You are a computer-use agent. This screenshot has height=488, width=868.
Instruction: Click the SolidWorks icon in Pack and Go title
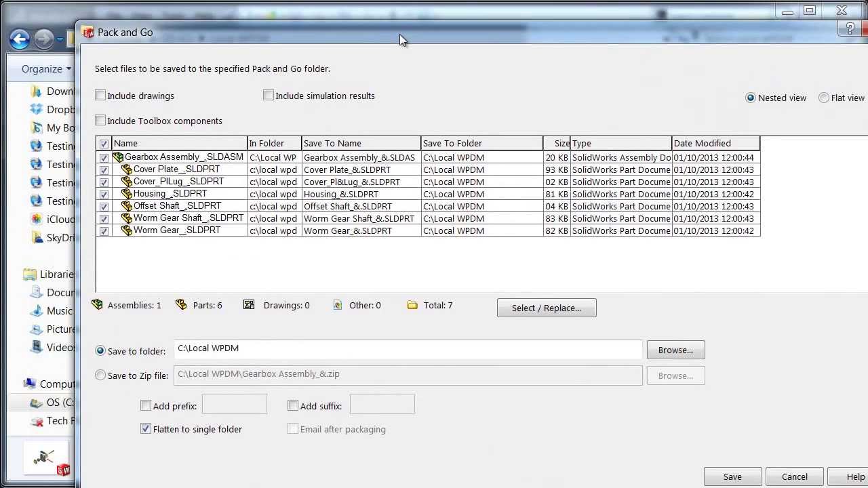click(x=87, y=32)
